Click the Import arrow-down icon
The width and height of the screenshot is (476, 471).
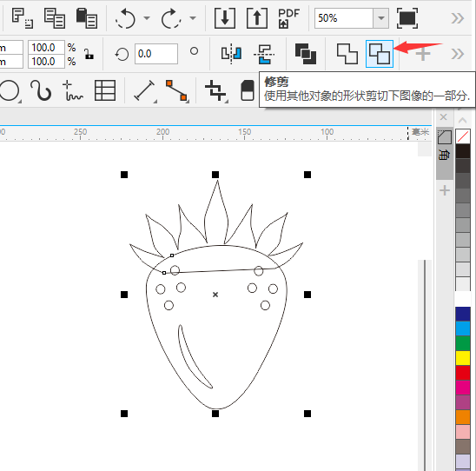pyautogui.click(x=225, y=18)
